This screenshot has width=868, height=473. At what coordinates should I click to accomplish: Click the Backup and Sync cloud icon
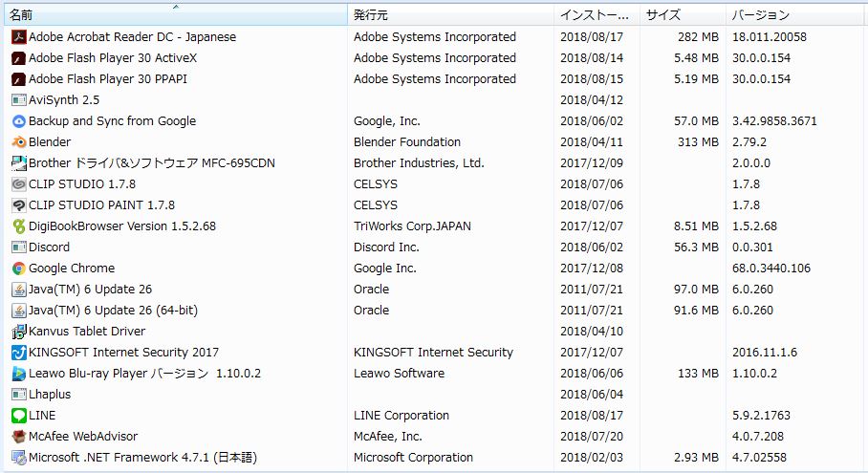pyautogui.click(x=18, y=121)
